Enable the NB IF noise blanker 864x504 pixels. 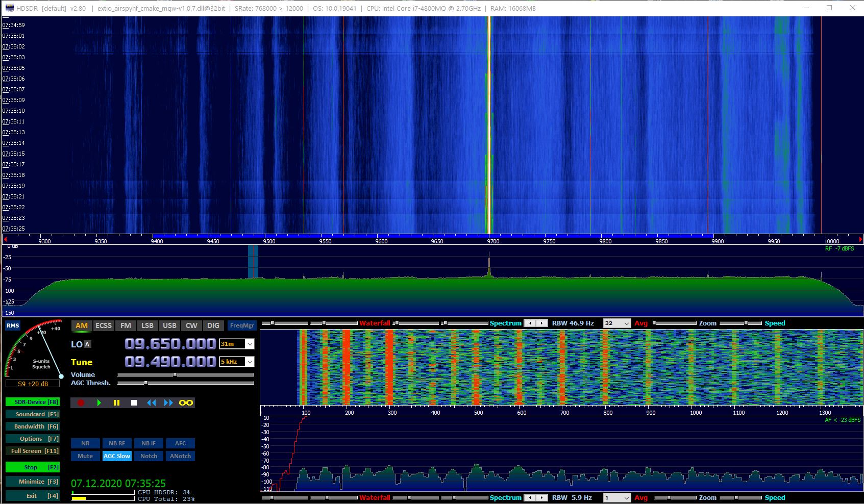(149, 443)
